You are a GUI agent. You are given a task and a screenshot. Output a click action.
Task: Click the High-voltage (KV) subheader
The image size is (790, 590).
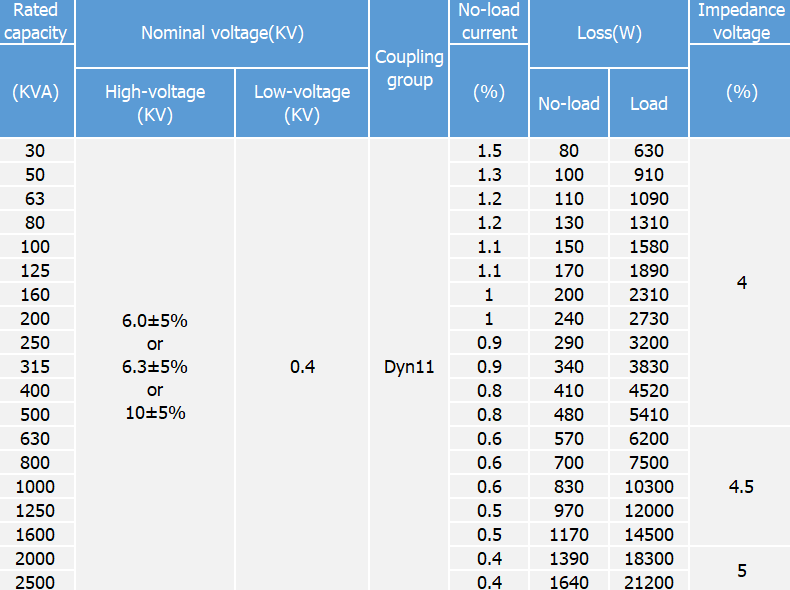pos(155,102)
